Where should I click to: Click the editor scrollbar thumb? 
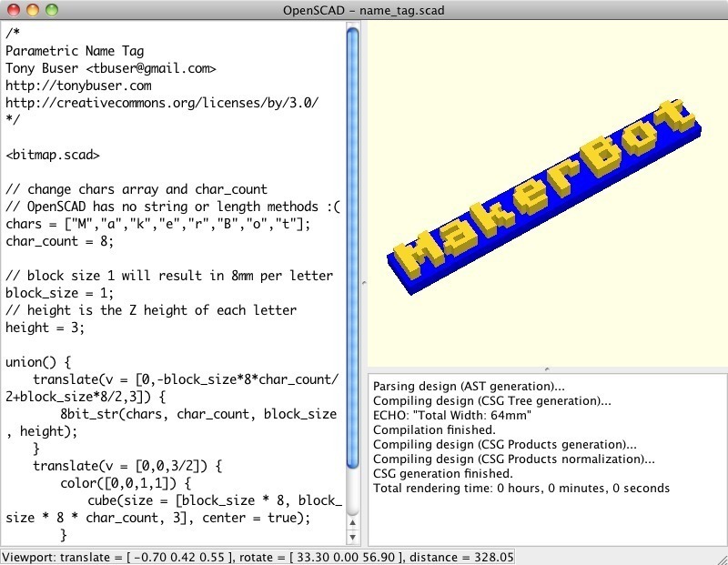[352, 247]
